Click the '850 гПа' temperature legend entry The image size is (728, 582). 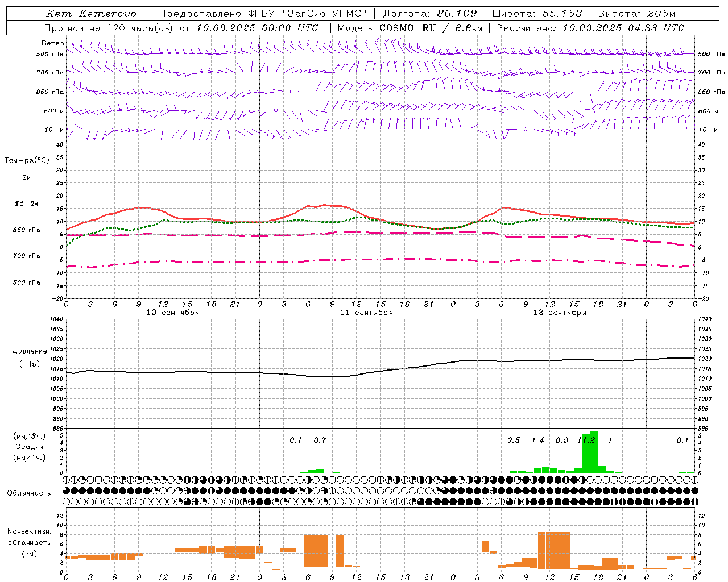click(26, 230)
